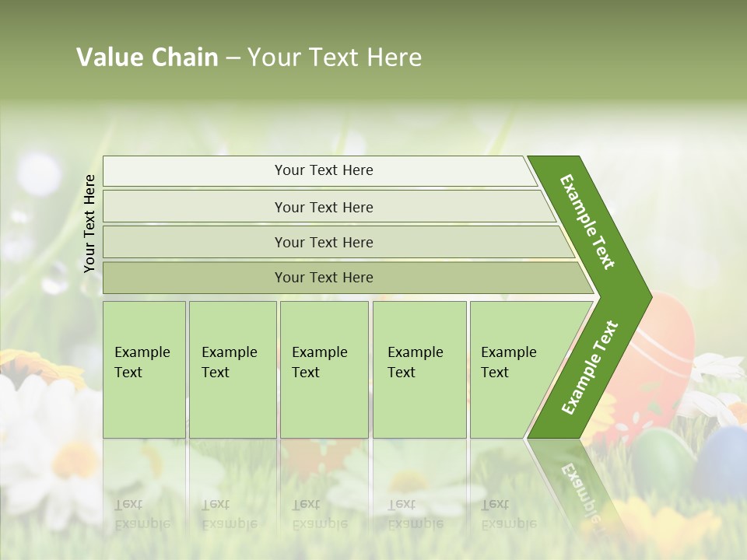
Task: Click the white daisy flower at bottom left
Action: [47, 453]
